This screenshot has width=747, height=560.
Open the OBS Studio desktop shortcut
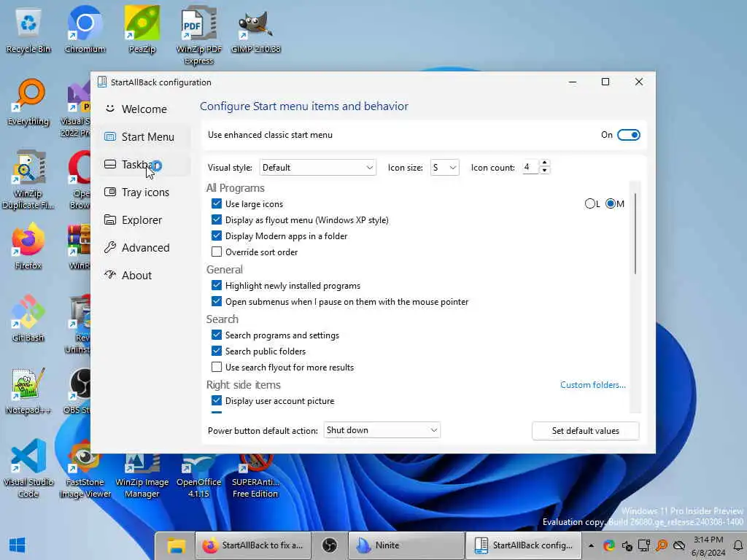(79, 392)
